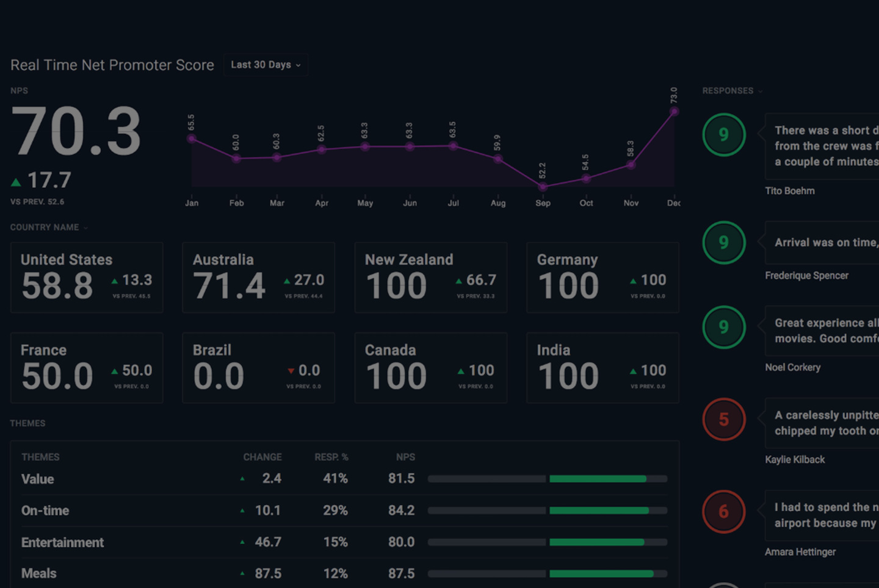Open the Germany NPS card
This screenshot has width=879, height=588.
click(603, 278)
